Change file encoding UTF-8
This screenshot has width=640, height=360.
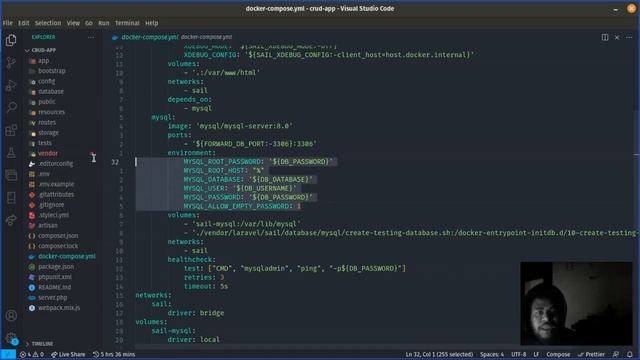(518, 354)
